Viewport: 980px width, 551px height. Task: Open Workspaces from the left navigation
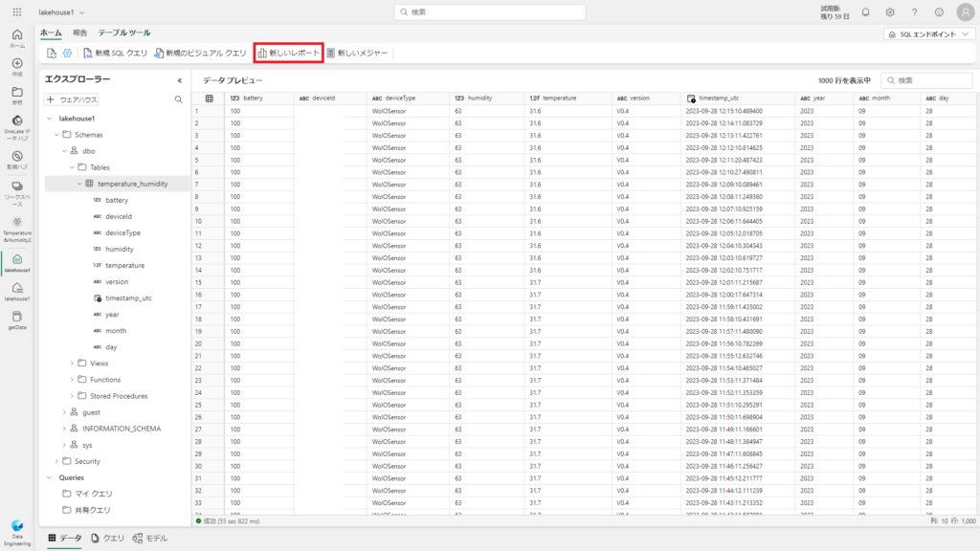(17, 191)
